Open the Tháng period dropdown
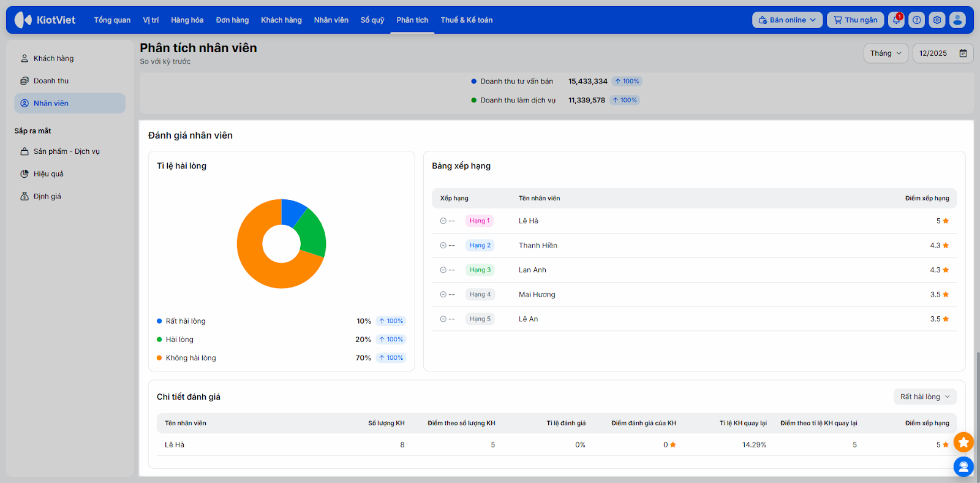 (886, 53)
